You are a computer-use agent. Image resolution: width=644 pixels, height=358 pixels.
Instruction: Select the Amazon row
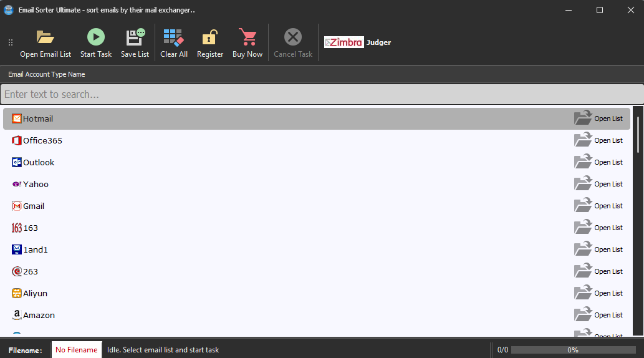point(316,315)
